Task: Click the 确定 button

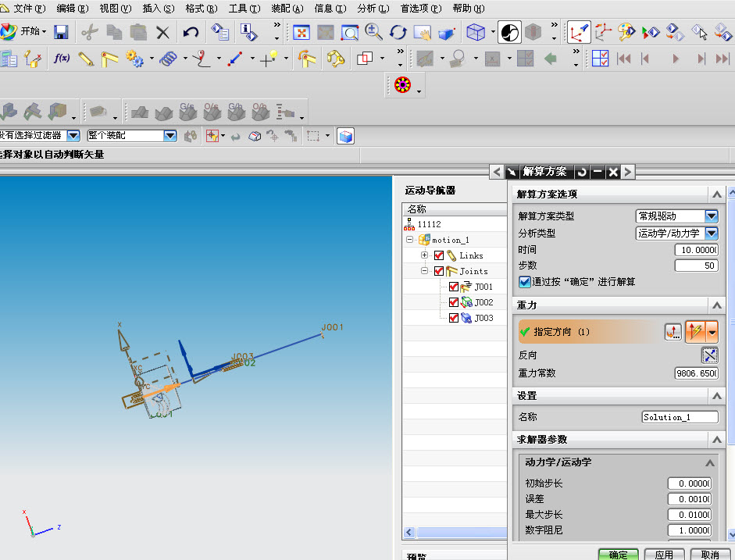Action: pyautogui.click(x=618, y=555)
